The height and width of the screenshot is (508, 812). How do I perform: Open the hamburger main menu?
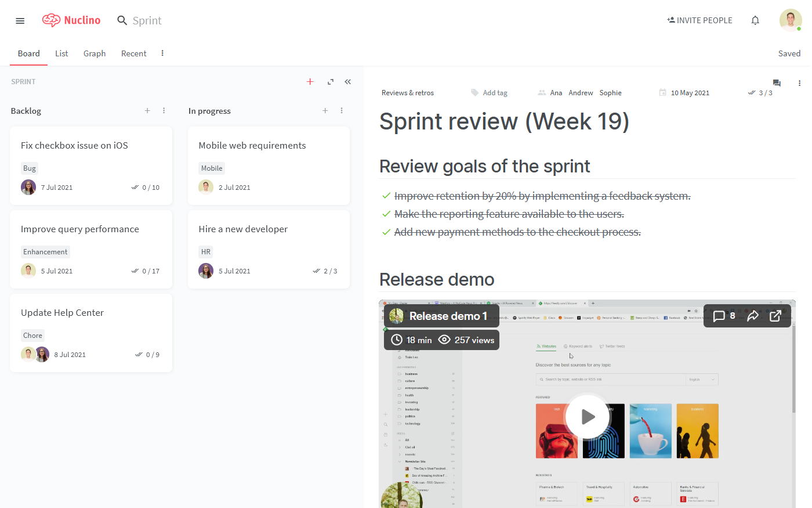[20, 21]
